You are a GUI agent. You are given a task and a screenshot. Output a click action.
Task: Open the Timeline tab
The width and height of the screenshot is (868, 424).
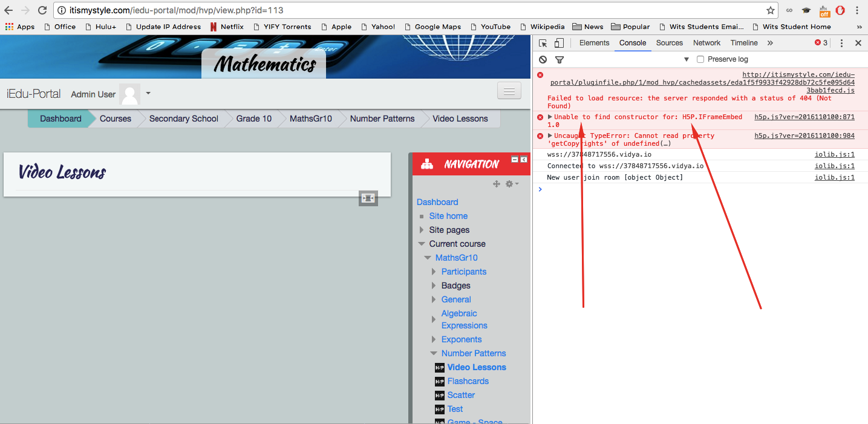coord(744,43)
